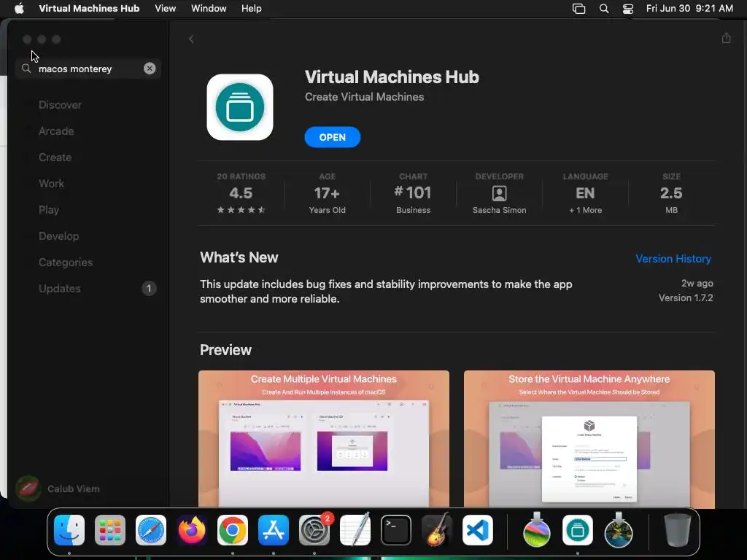
Task: Click the 17+ age rating
Action: (x=327, y=193)
